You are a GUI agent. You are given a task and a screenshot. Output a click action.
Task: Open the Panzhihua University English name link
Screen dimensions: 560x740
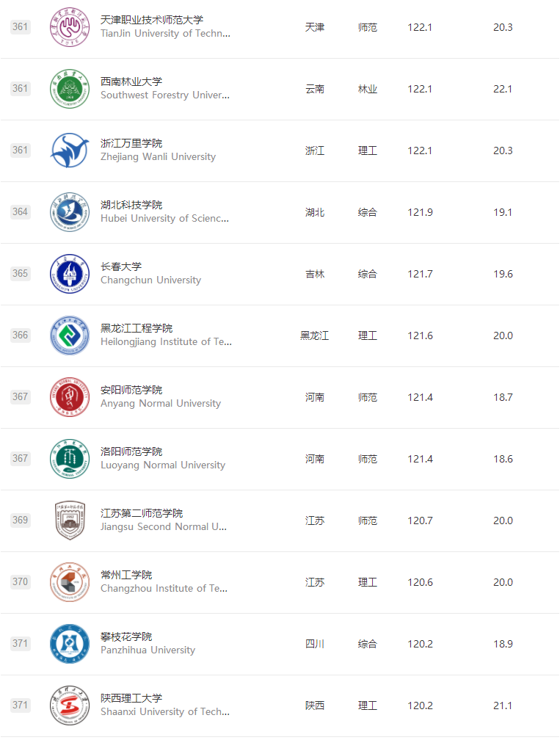[148, 650]
